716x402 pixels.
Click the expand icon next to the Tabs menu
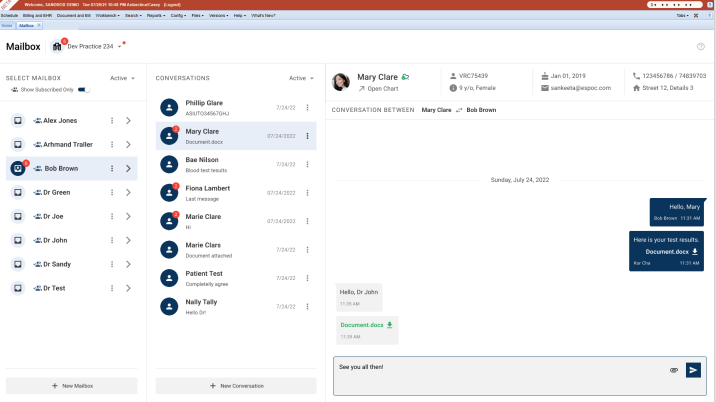(x=696, y=16)
